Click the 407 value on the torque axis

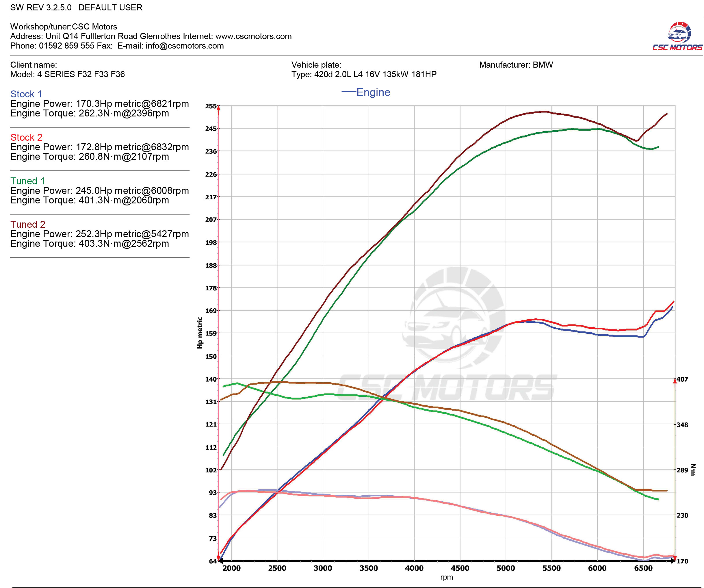(x=682, y=379)
